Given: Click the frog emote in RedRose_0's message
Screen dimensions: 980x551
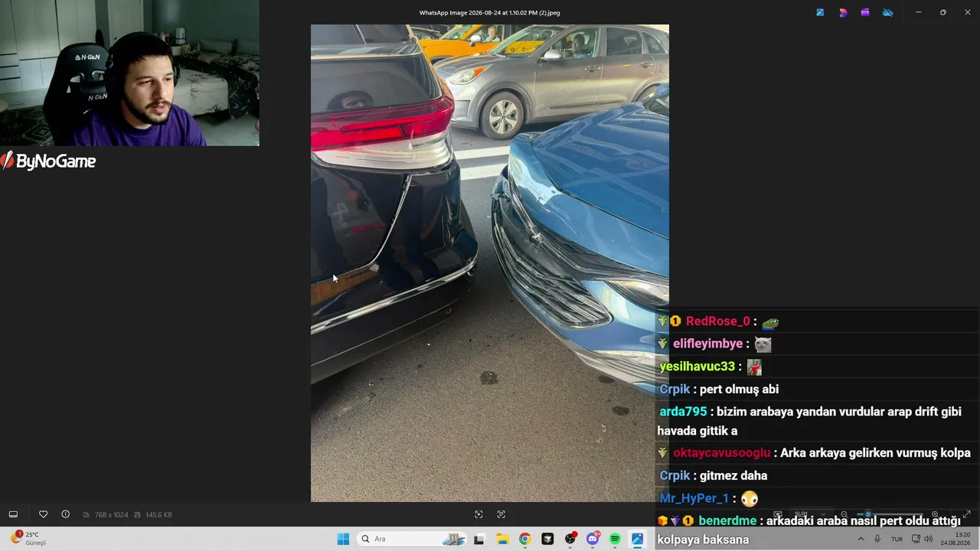Looking at the screenshot, I should (770, 322).
